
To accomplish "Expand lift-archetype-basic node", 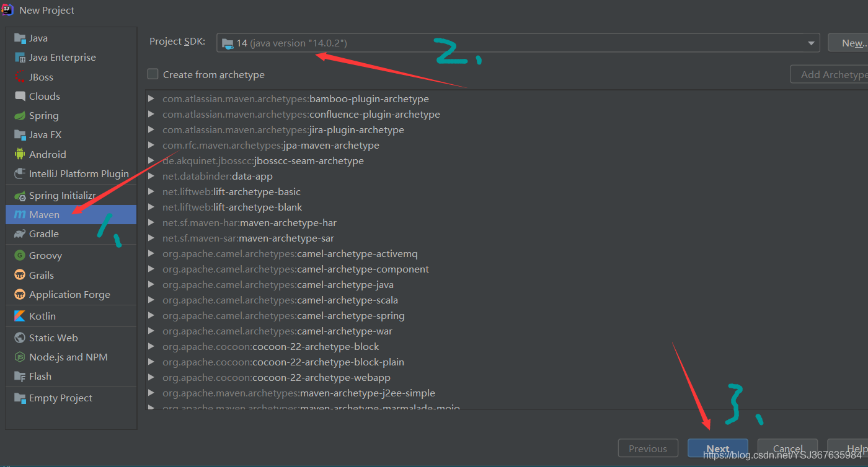I will pyautogui.click(x=151, y=191).
